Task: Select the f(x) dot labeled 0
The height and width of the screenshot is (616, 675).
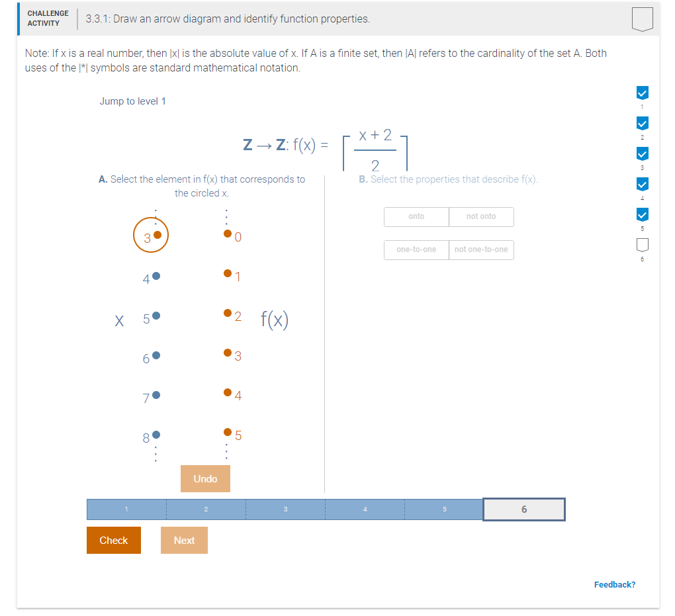Action: click(x=227, y=233)
